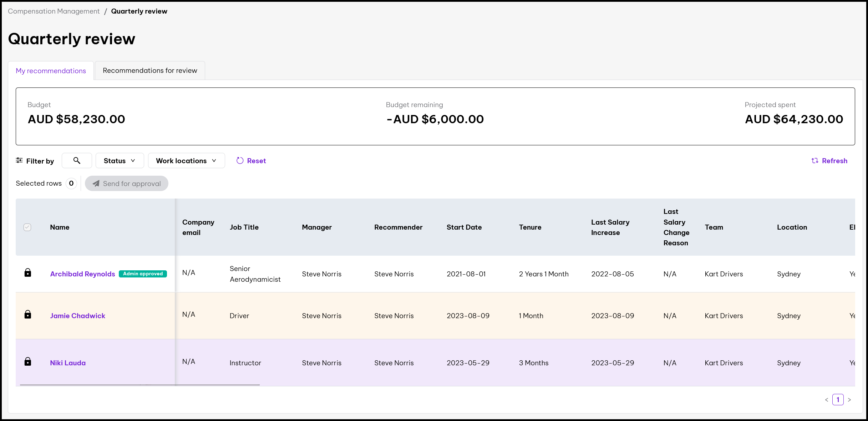Screen dimensions: 868x421
Task: Click lock icon on Archibald Reynolds row
Action: (27, 273)
